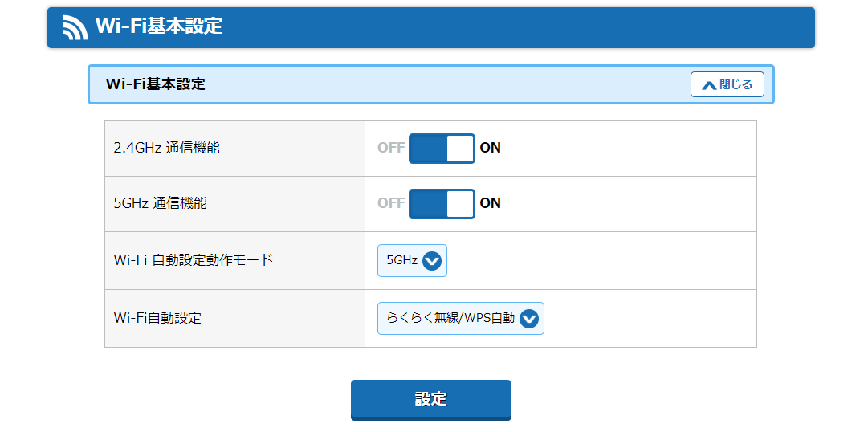The height and width of the screenshot is (432, 868).
Task: Click the Wi-Fi自動設定 row label
Action: pos(157,318)
